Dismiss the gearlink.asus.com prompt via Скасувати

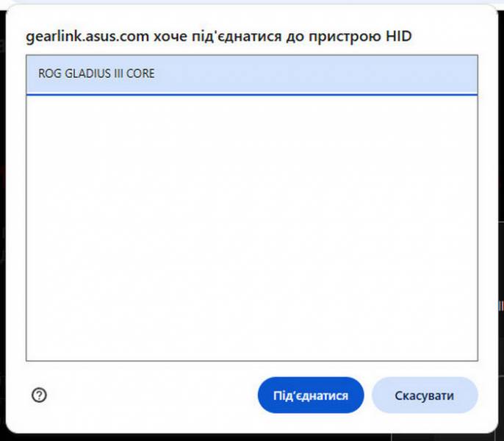(425, 395)
